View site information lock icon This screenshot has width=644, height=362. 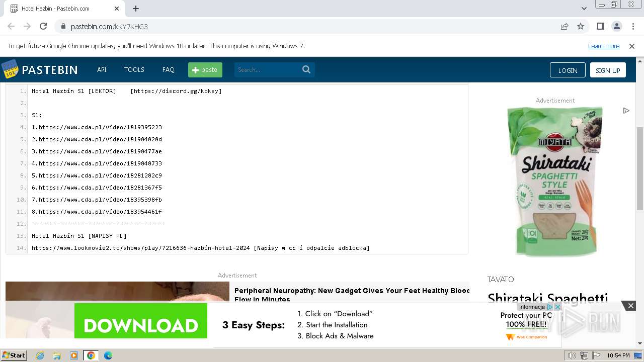click(63, 26)
